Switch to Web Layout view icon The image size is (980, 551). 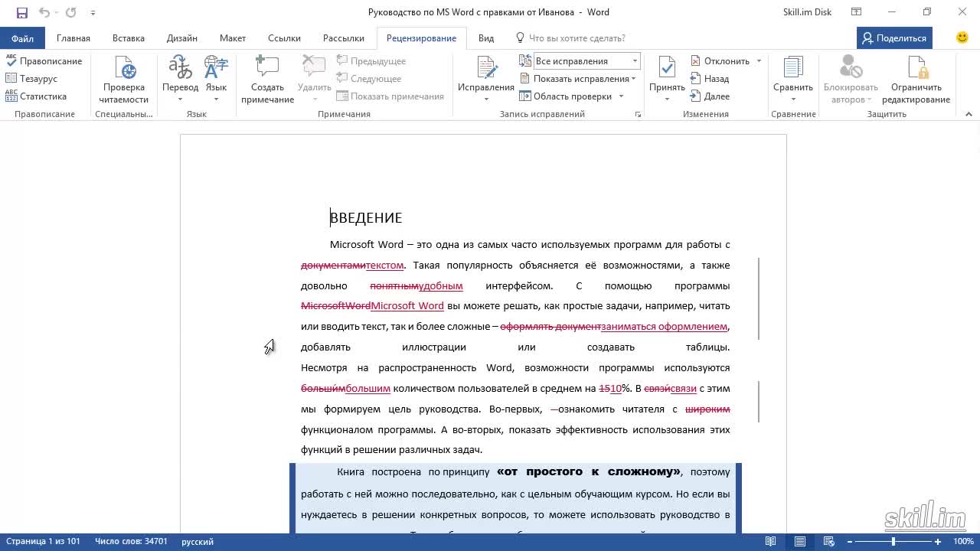point(828,542)
